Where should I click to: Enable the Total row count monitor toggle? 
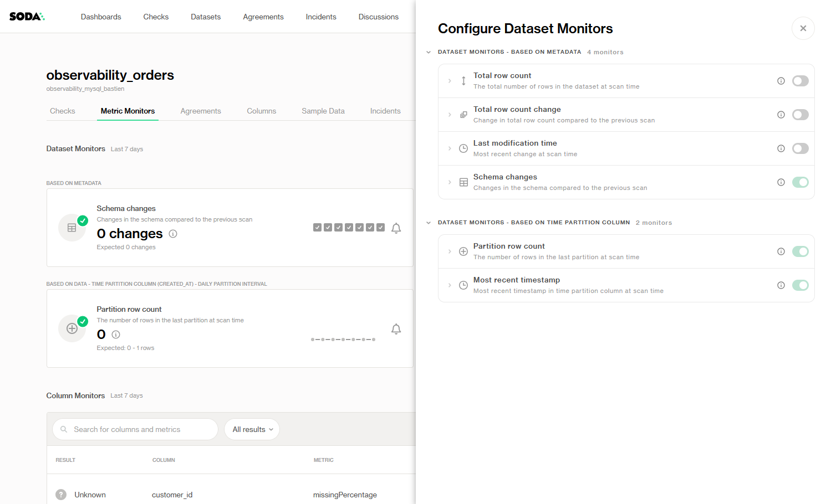click(x=800, y=81)
